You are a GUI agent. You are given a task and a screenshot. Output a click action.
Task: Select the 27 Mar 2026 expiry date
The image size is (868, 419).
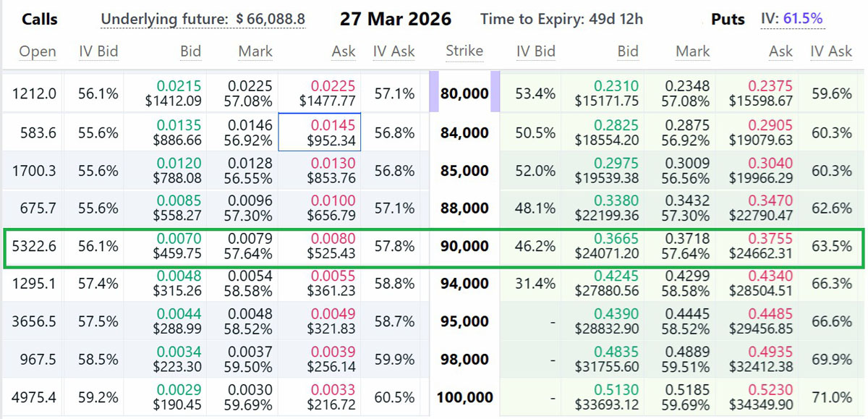(396, 20)
